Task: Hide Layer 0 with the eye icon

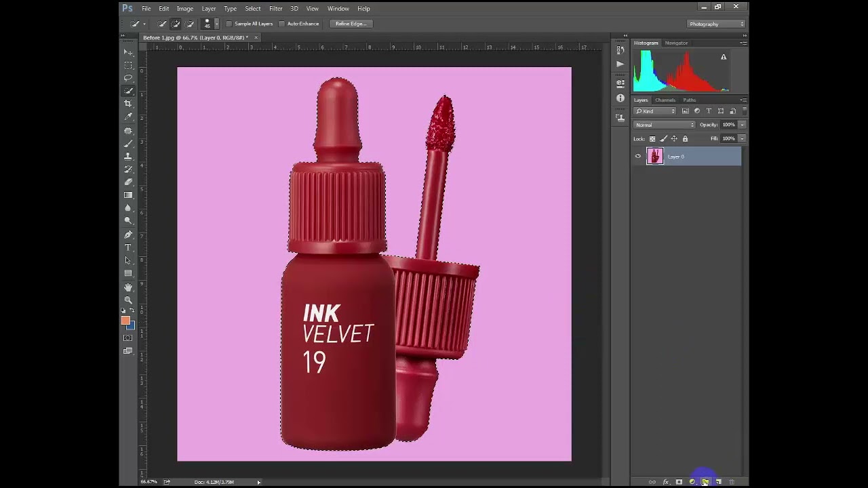Action: pyautogui.click(x=637, y=157)
